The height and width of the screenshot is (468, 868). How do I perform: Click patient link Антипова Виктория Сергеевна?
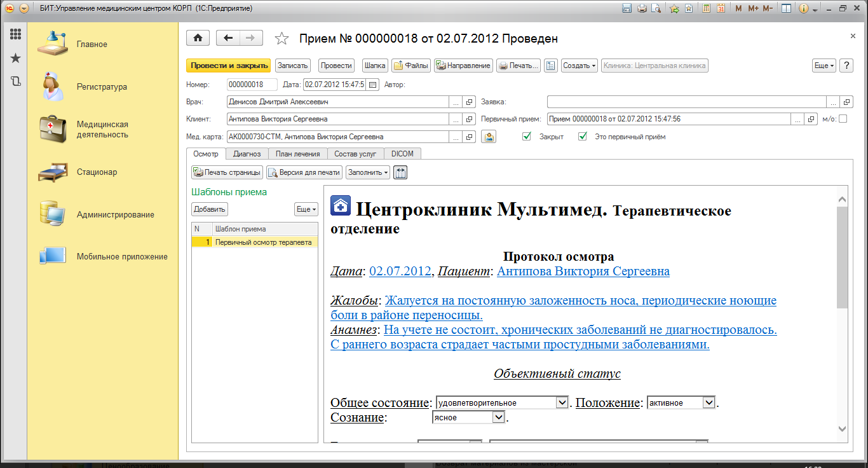click(583, 272)
